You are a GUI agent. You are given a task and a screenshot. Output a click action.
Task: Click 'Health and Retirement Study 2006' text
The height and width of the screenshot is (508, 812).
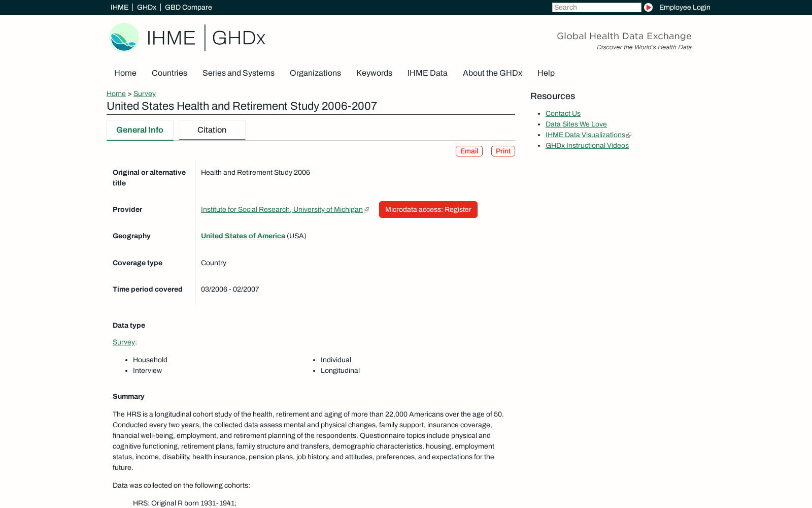[x=255, y=172]
